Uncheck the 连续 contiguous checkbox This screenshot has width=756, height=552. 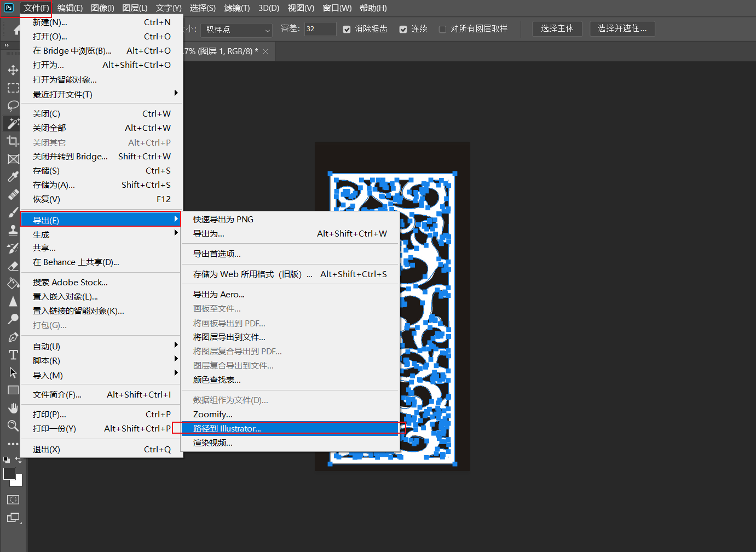click(x=403, y=29)
